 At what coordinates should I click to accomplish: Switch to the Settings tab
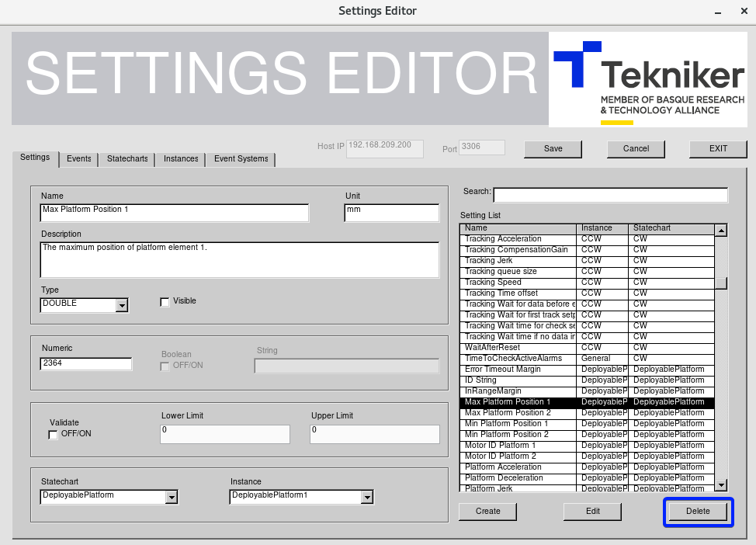pyautogui.click(x=35, y=158)
